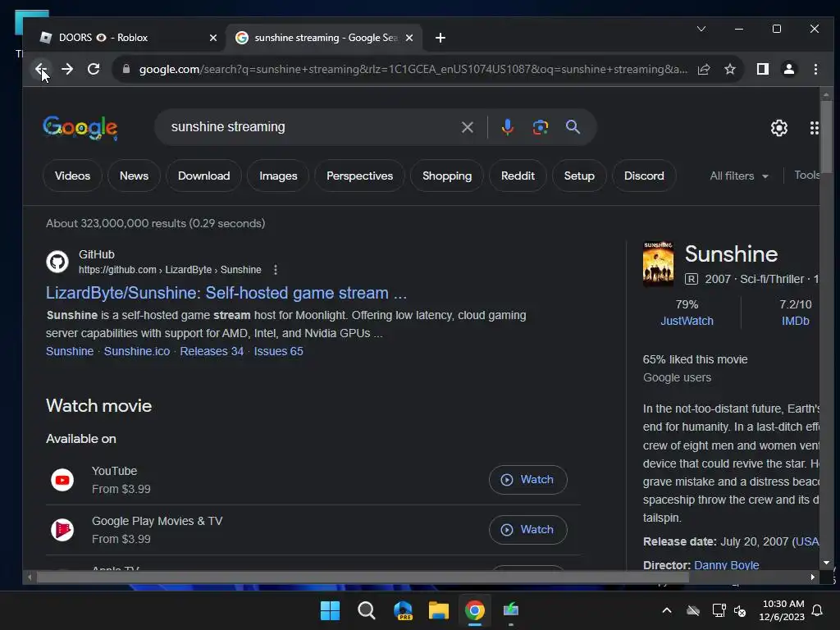
Task: Open the Chrome profile icon
Action: [x=789, y=69]
